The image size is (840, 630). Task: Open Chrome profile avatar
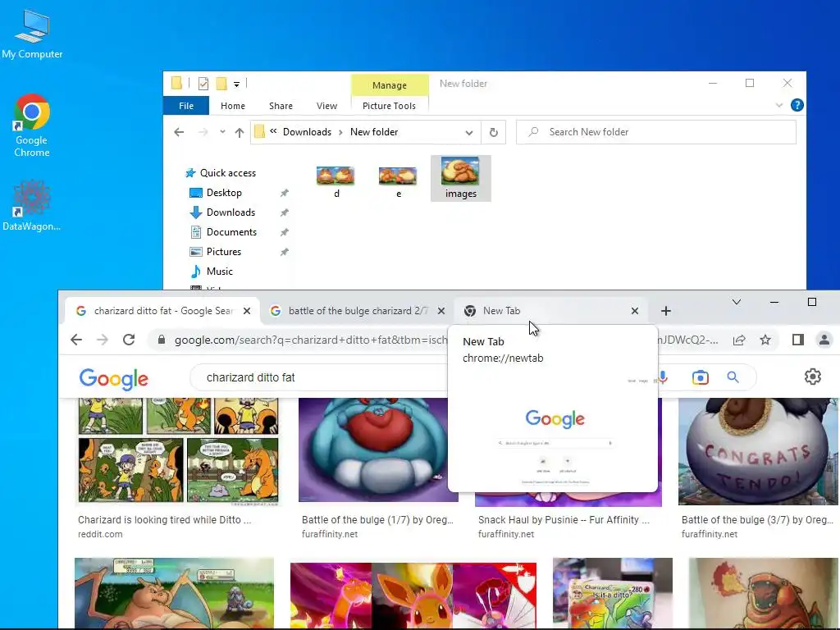[x=824, y=340]
